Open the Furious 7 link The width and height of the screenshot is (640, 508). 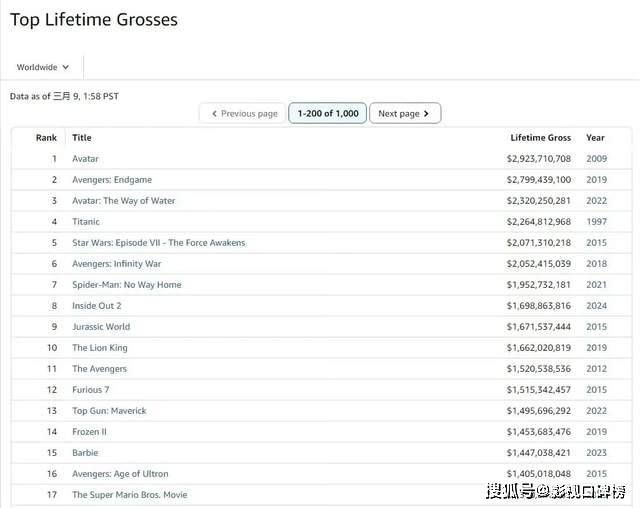91,390
